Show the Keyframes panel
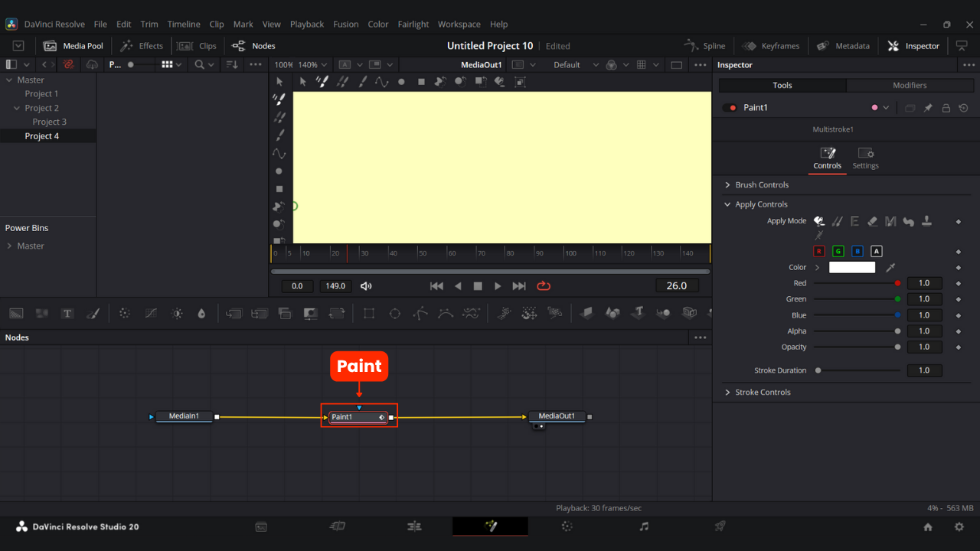Viewport: 980px width, 551px height. (771, 46)
